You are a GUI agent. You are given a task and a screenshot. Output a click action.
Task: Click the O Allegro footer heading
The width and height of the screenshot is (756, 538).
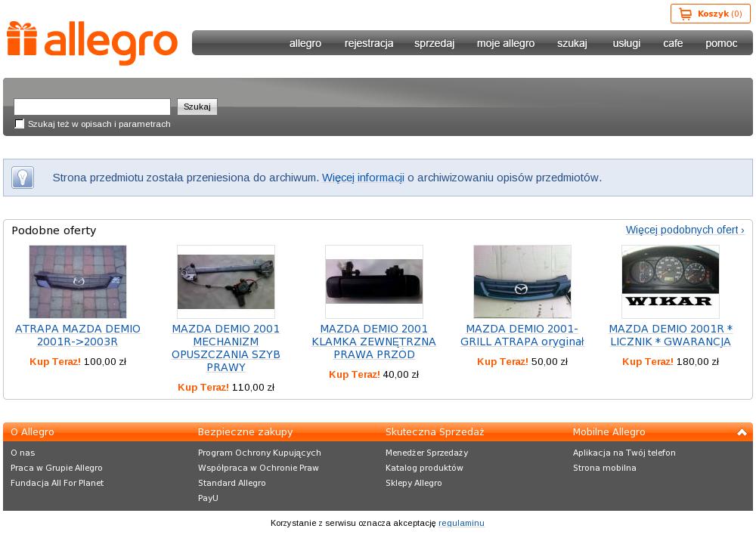33,432
